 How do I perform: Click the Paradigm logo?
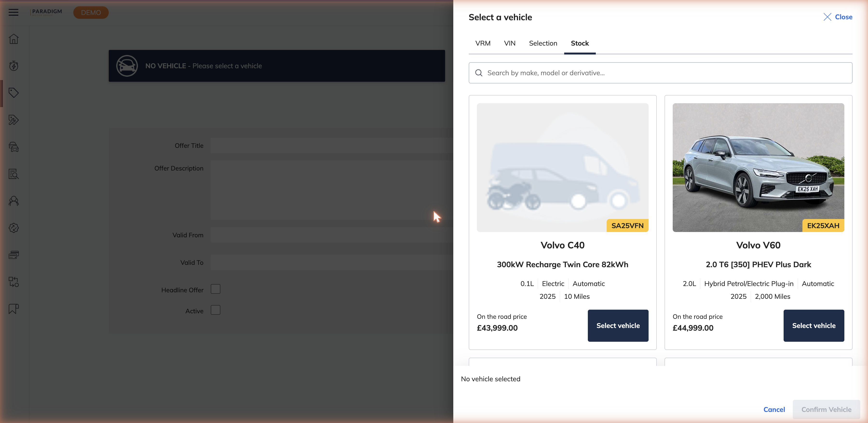tap(46, 13)
